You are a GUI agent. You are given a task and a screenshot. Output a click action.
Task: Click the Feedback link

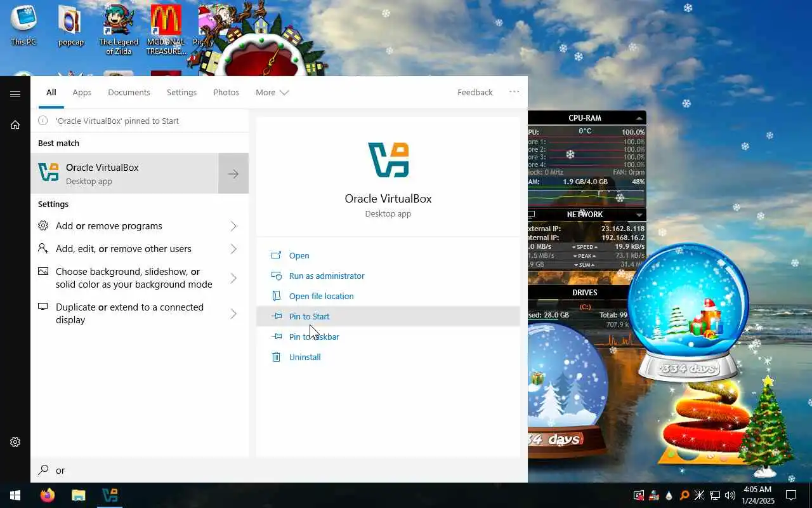click(475, 92)
